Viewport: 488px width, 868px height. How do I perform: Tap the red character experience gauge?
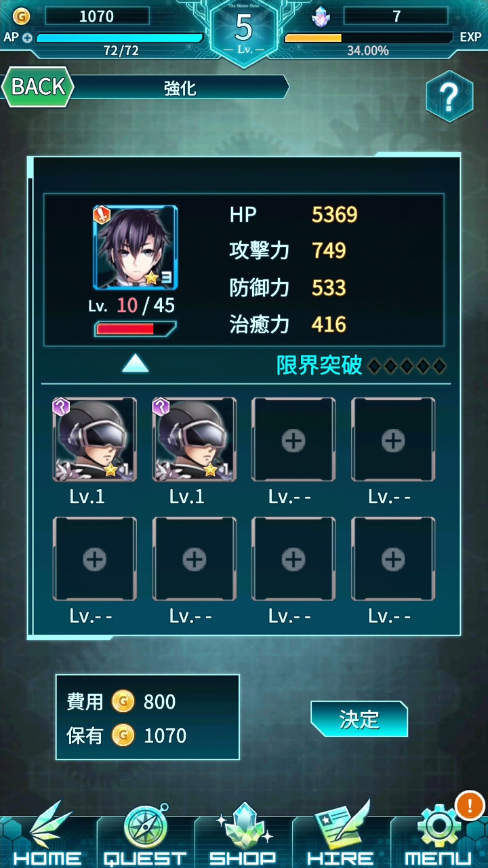point(136,329)
